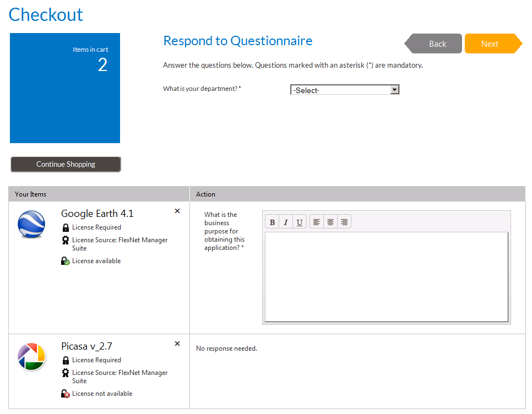This screenshot has height=414, width=532.
Task: Center align text in the editor
Action: [330, 222]
